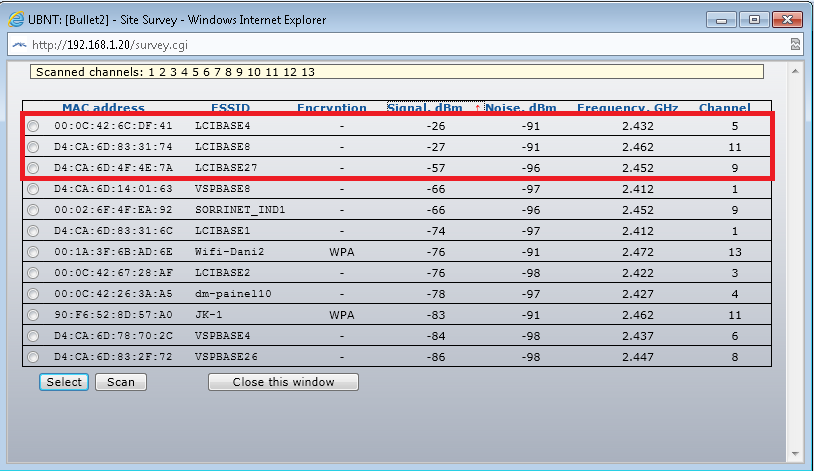The width and height of the screenshot is (814, 471).
Task: Select the JK-1 network radio button
Action: coord(33,315)
